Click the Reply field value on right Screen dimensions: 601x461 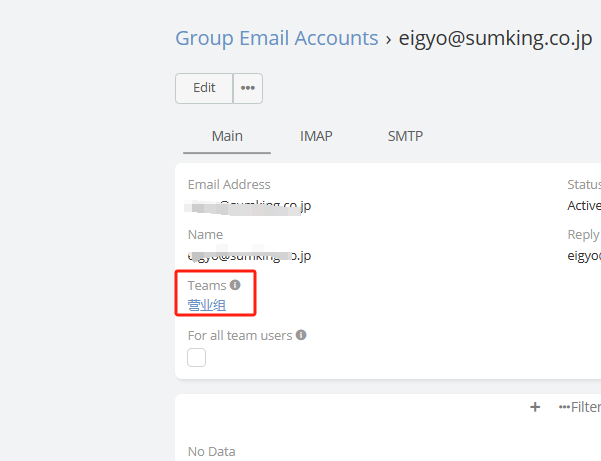click(x=583, y=255)
